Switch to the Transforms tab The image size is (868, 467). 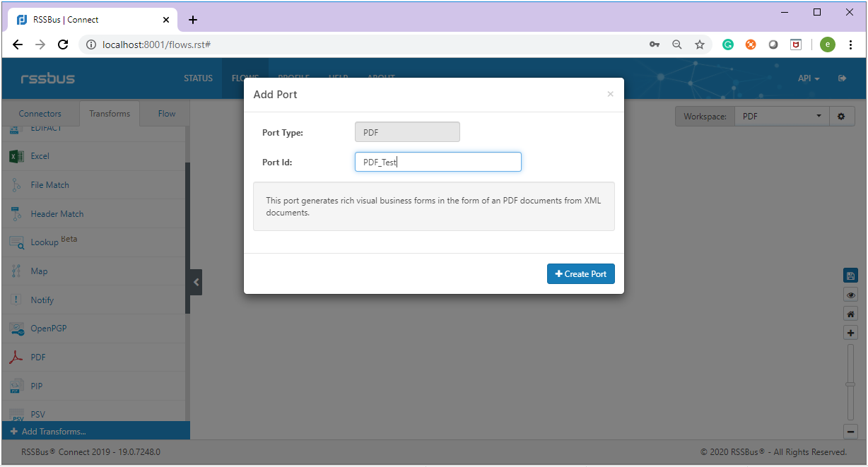coord(110,114)
